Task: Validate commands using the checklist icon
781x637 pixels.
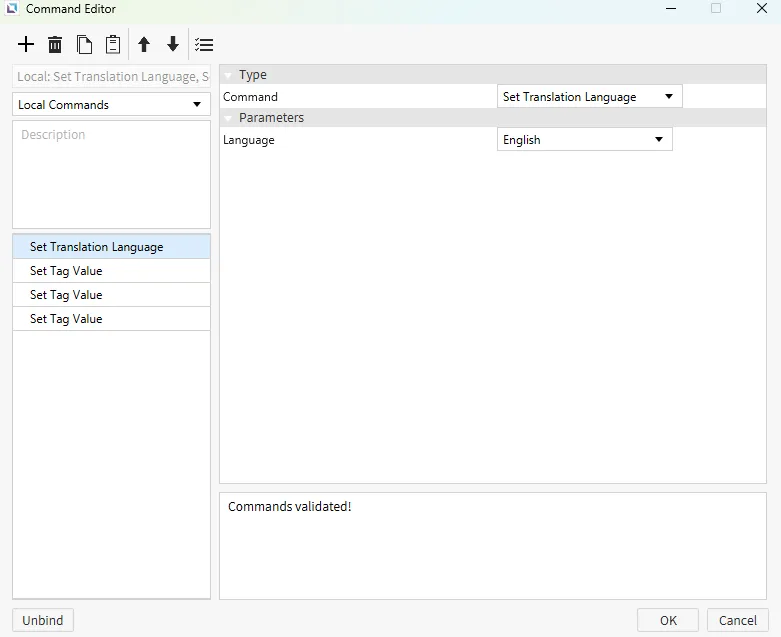Action: (x=204, y=45)
